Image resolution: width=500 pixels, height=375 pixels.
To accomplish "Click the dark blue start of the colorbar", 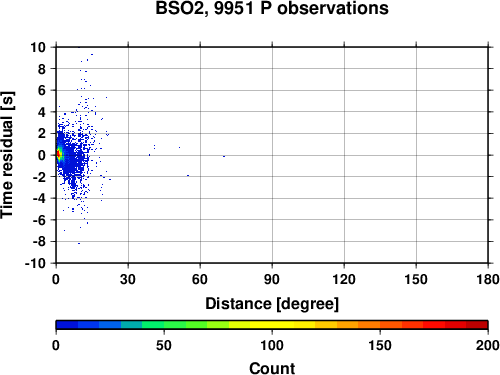I will click(x=67, y=325).
